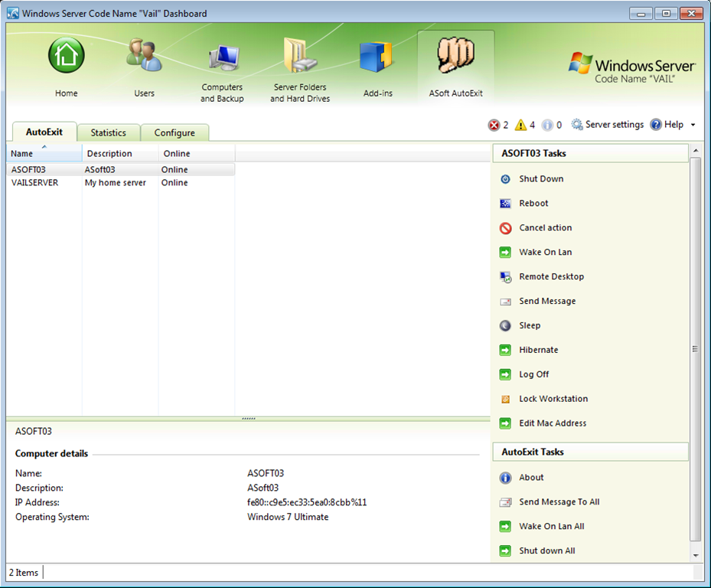This screenshot has height=588, width=711.
Task: Sort list by Name column header
Action: (44, 153)
